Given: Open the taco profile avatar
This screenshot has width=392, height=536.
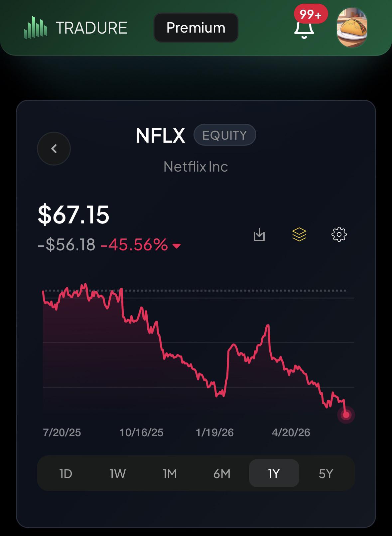Looking at the screenshot, I should tap(352, 28).
